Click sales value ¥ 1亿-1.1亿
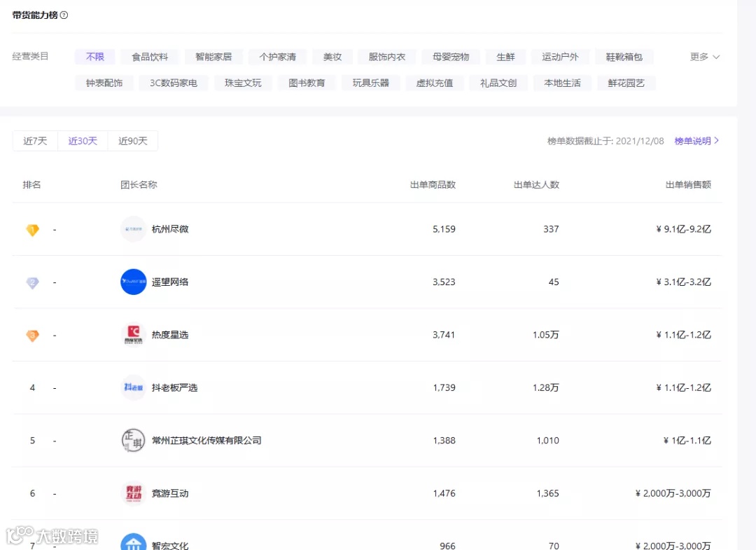This screenshot has height=550, width=756. point(687,441)
